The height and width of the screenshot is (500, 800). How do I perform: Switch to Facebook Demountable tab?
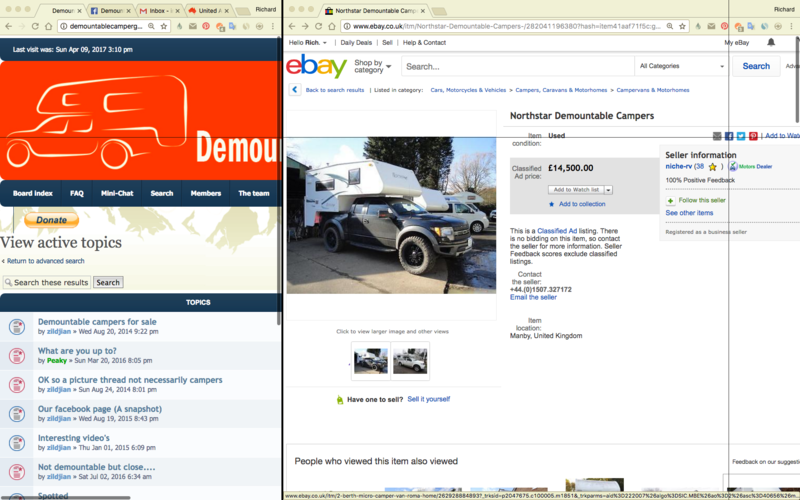[x=110, y=11]
